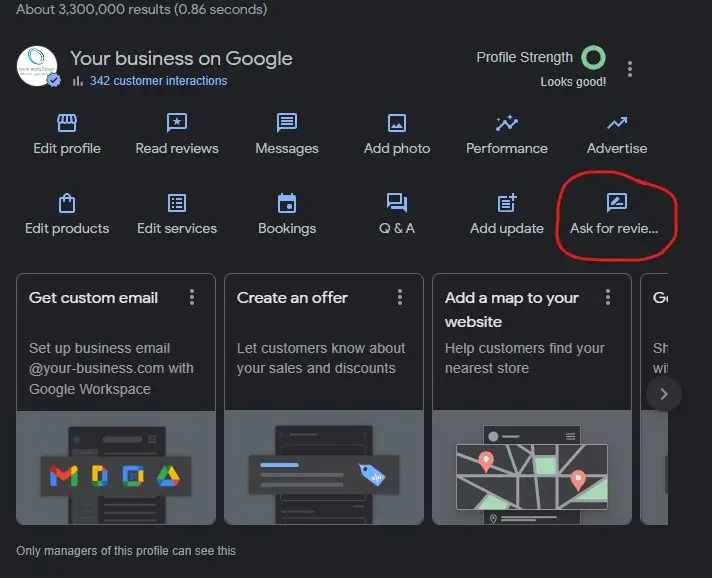Screen dimensions: 712x578
Task: Click the bar chart icon beside customer interactions
Action: tap(78, 81)
